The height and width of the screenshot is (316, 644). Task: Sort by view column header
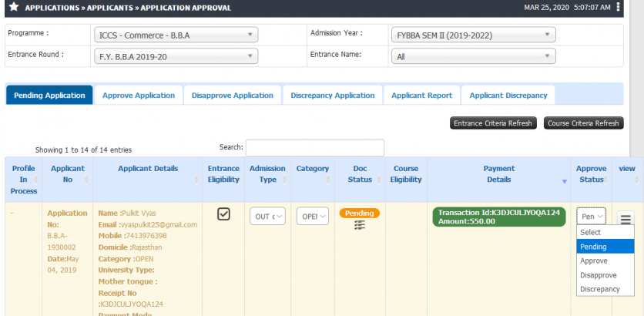click(628, 180)
